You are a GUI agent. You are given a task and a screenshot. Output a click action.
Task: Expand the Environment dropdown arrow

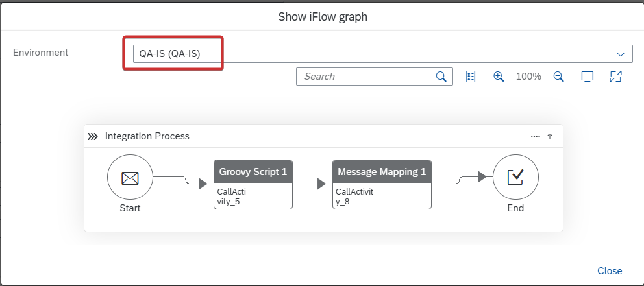tap(621, 54)
